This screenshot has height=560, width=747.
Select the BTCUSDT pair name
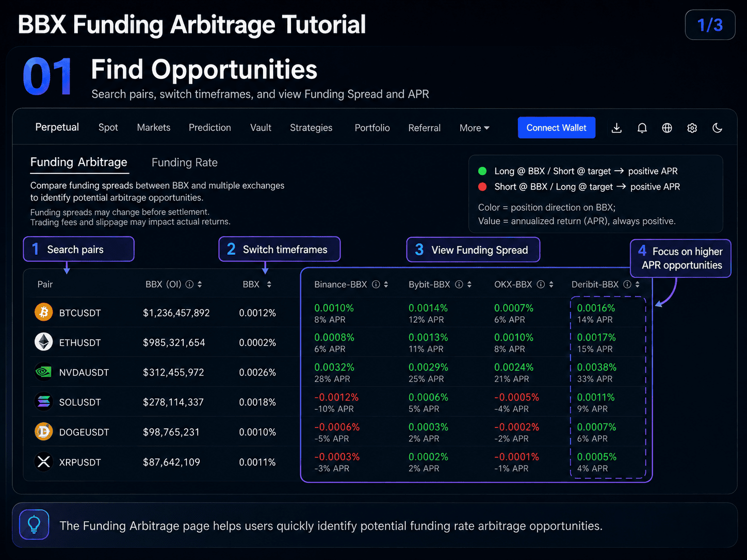click(80, 313)
